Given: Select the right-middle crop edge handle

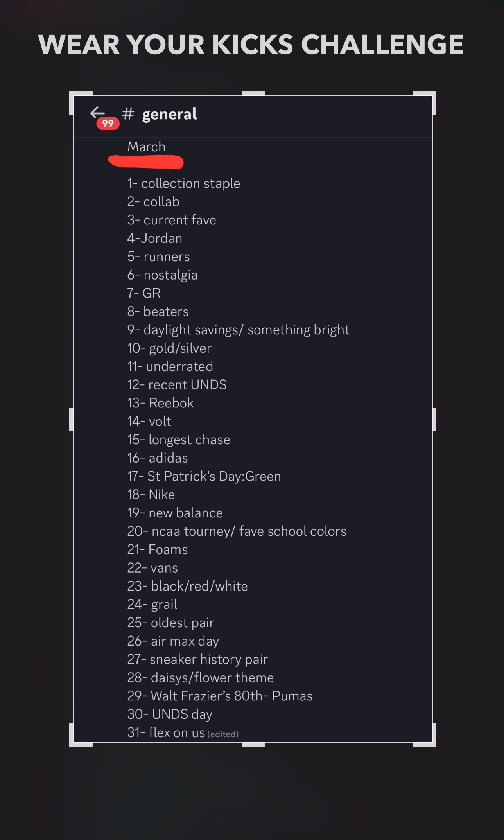Looking at the screenshot, I should tap(434, 419).
